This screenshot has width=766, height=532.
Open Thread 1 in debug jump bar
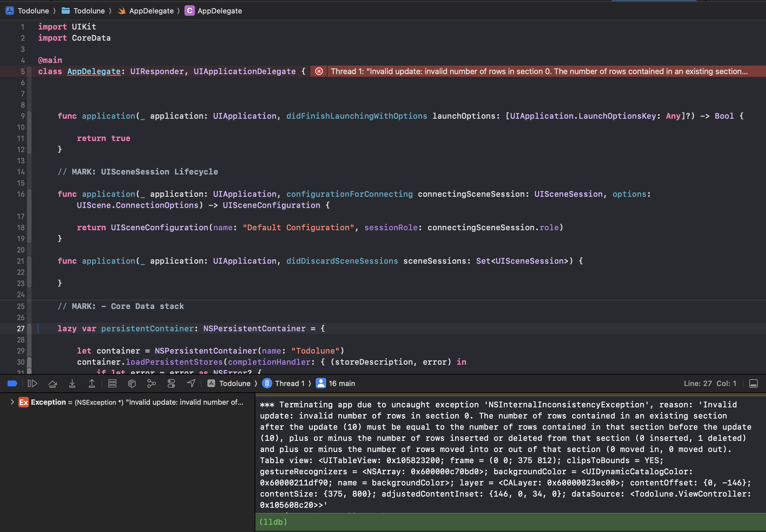point(284,383)
